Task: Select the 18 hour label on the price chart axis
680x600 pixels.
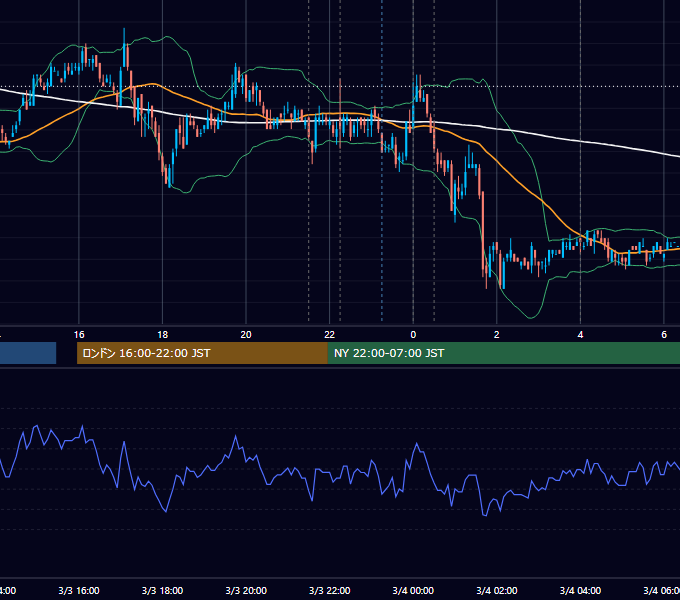Action: click(162, 335)
